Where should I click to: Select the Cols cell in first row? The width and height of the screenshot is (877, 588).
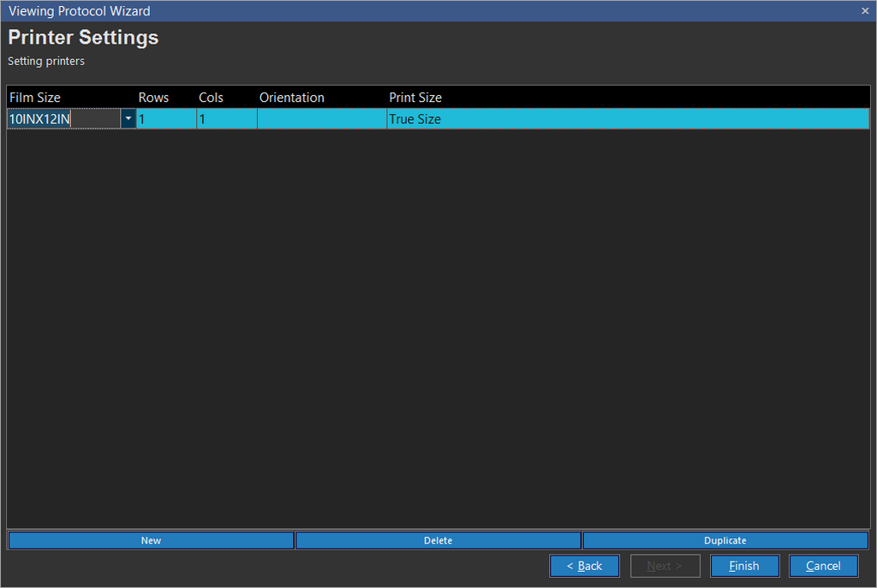point(226,119)
